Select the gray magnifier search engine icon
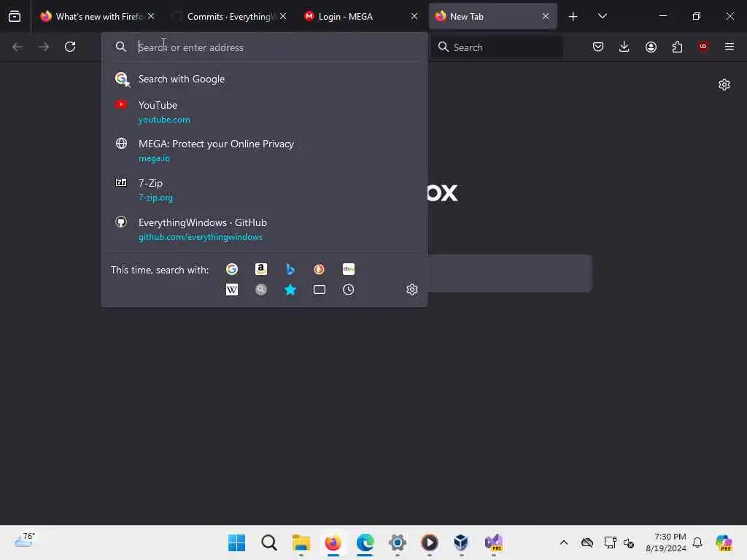The height and width of the screenshot is (560, 747). point(261,289)
